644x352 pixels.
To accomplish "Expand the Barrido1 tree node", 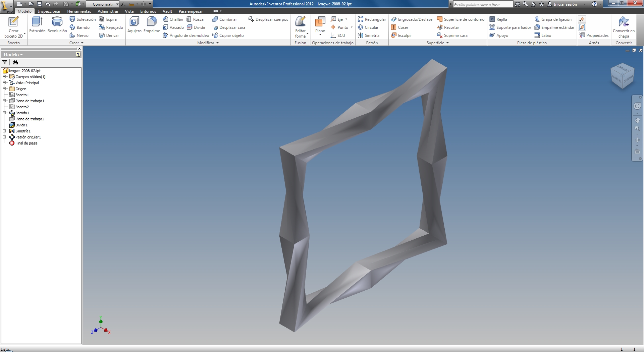I will coord(4,113).
